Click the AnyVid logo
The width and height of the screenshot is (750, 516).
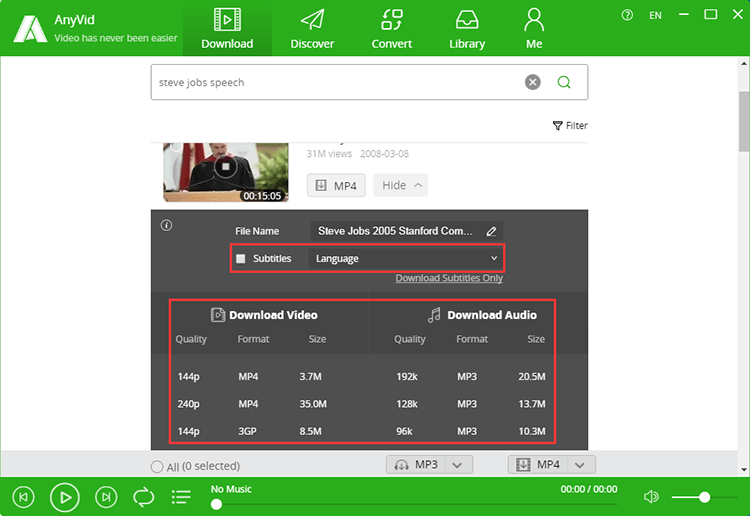pyautogui.click(x=30, y=29)
